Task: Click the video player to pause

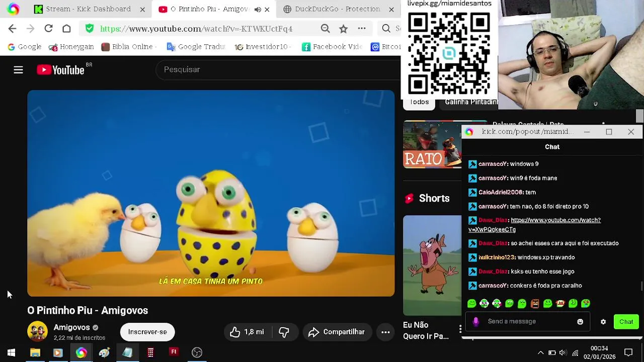Action: [x=211, y=193]
